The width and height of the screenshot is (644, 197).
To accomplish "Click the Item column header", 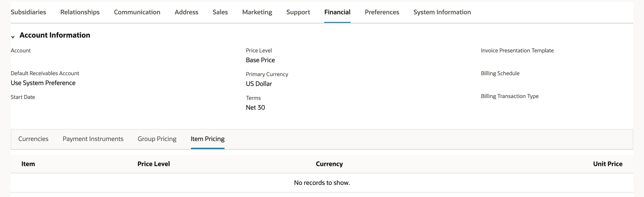I will click(x=28, y=164).
